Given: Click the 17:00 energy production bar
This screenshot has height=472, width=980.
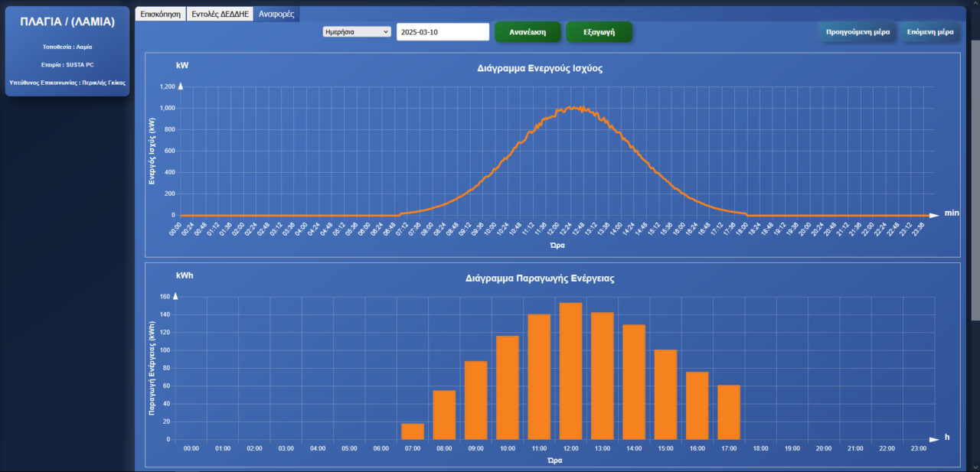Looking at the screenshot, I should pyautogui.click(x=729, y=412).
